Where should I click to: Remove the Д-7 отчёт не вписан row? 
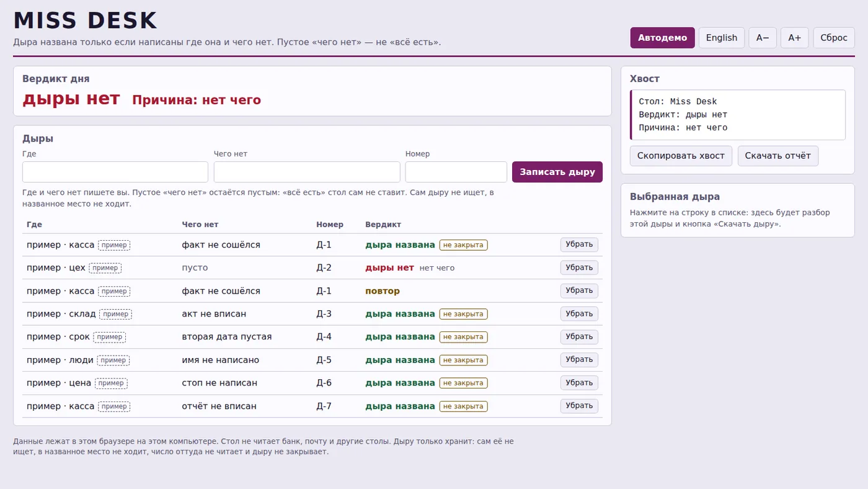coord(579,406)
